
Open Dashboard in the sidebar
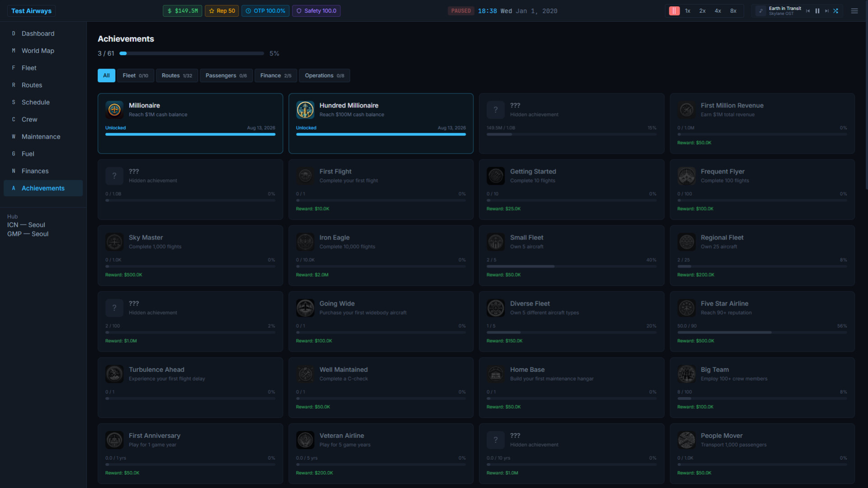point(43,33)
